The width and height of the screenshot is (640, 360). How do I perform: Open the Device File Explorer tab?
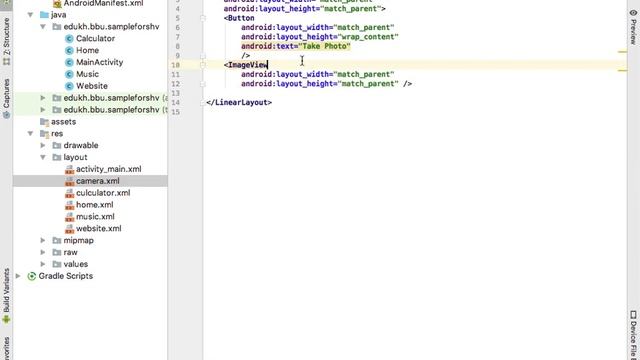click(x=633, y=335)
